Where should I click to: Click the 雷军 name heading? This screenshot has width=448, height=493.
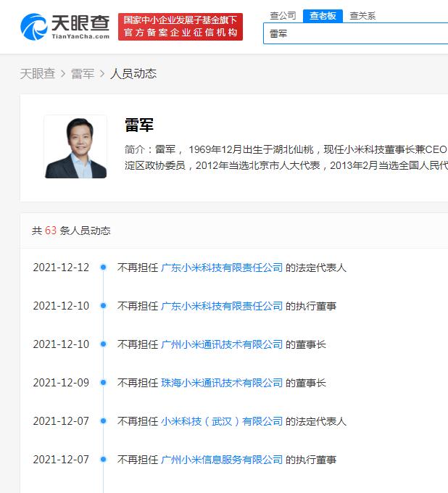[139, 125]
